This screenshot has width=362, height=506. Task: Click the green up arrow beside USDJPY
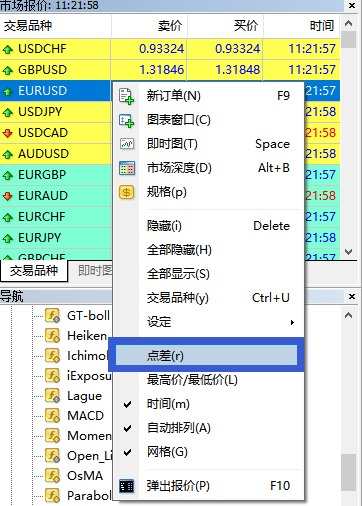[8, 113]
